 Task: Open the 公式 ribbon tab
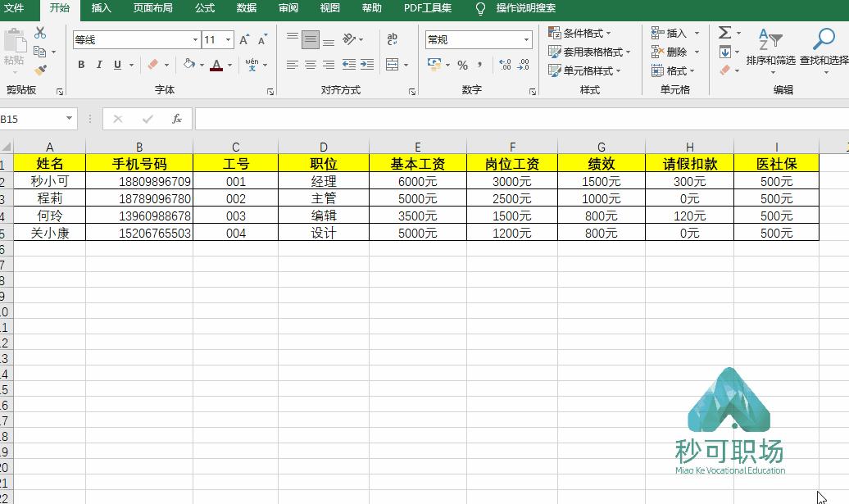pyautogui.click(x=204, y=9)
